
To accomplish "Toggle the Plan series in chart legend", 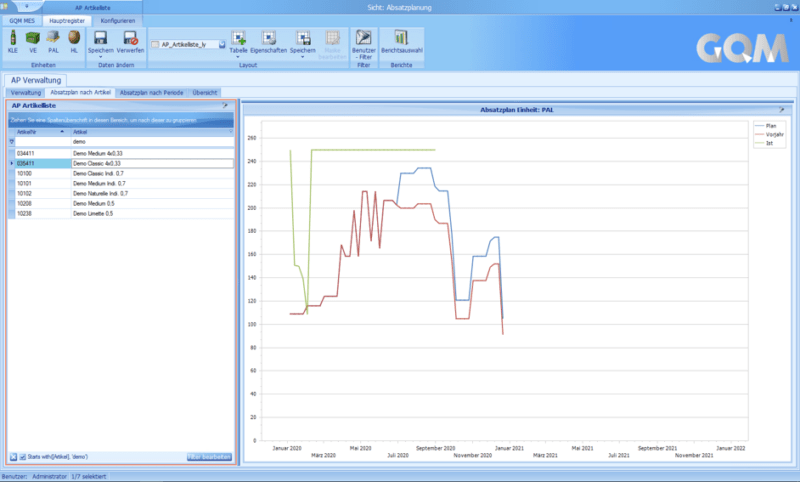I will point(769,126).
